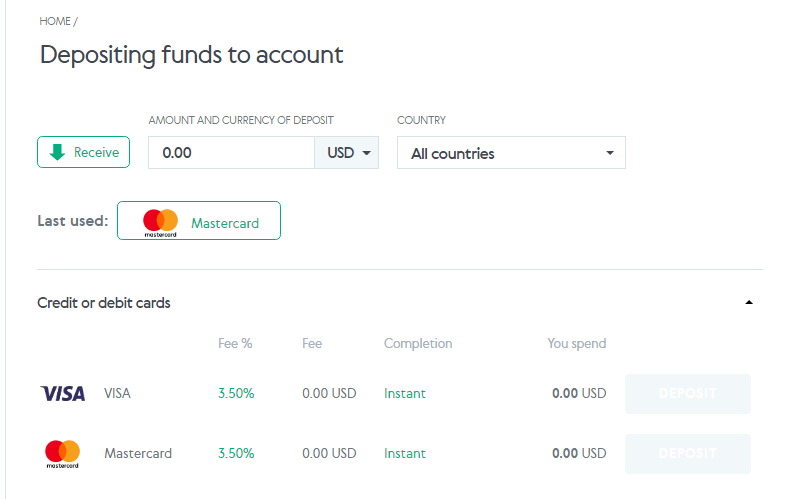
Task: Click the deposit amount input field
Action: coord(232,152)
